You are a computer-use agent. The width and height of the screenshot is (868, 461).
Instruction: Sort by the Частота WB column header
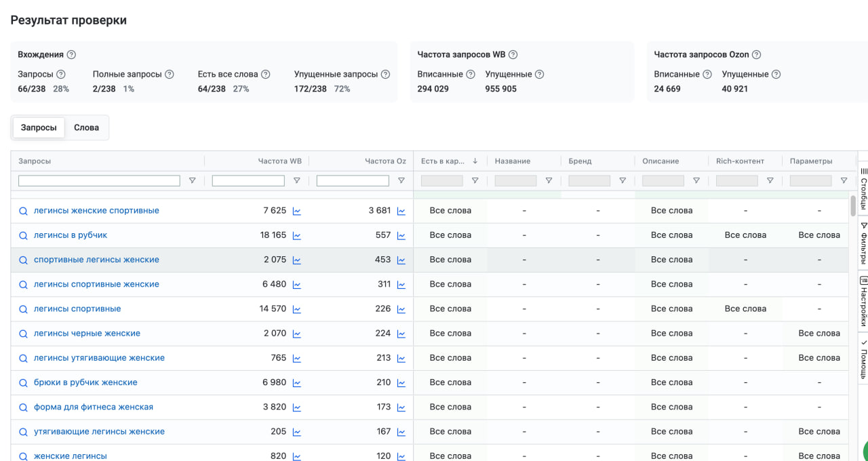280,161
